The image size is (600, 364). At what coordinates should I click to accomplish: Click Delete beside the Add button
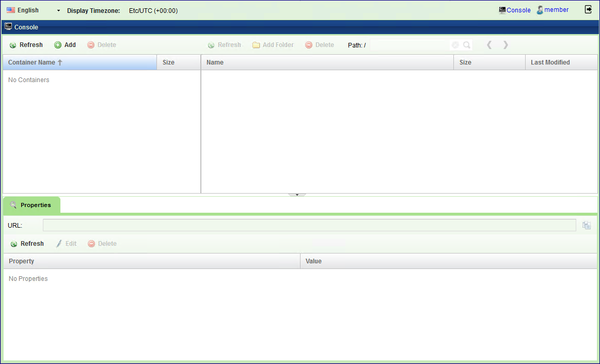click(102, 45)
